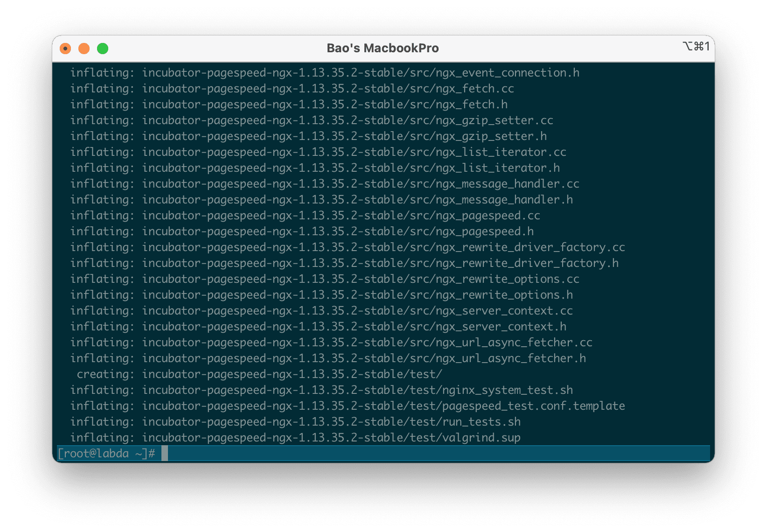The height and width of the screenshot is (532, 767).
Task: Click the orange minimize button
Action: (x=84, y=48)
